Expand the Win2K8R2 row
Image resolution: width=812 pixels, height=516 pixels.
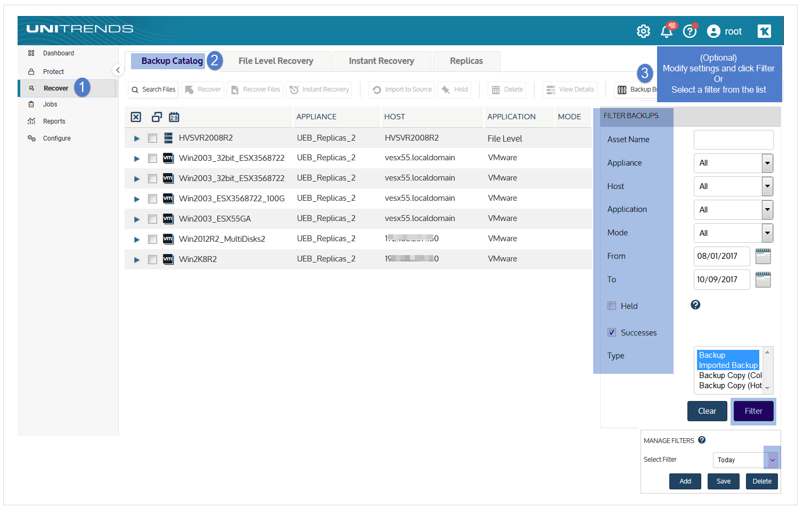click(137, 260)
